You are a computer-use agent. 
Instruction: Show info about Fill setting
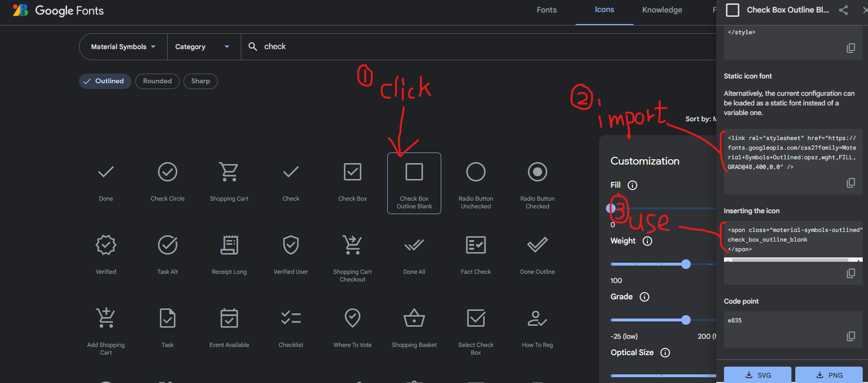pos(632,185)
